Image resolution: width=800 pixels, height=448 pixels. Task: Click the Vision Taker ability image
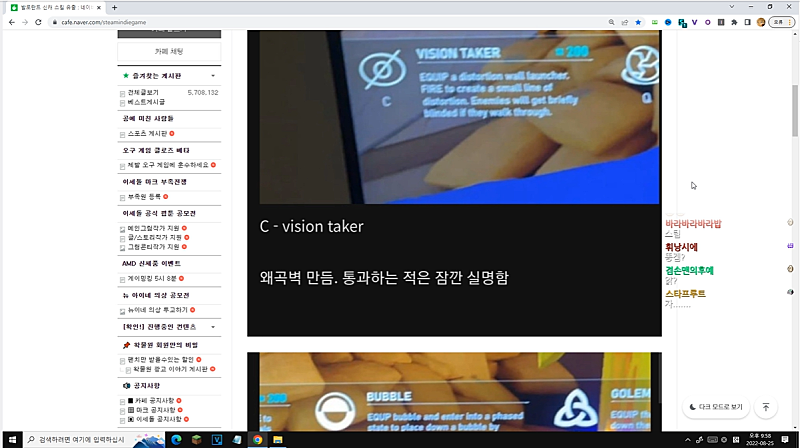tap(459, 117)
